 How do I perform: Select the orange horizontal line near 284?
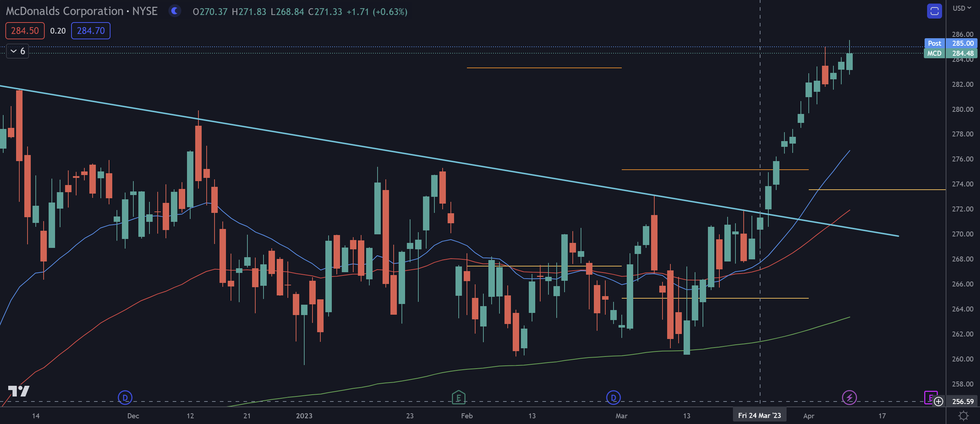544,68
